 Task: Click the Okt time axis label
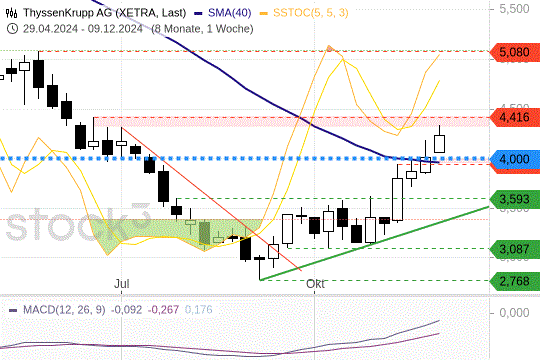pyautogui.click(x=315, y=284)
